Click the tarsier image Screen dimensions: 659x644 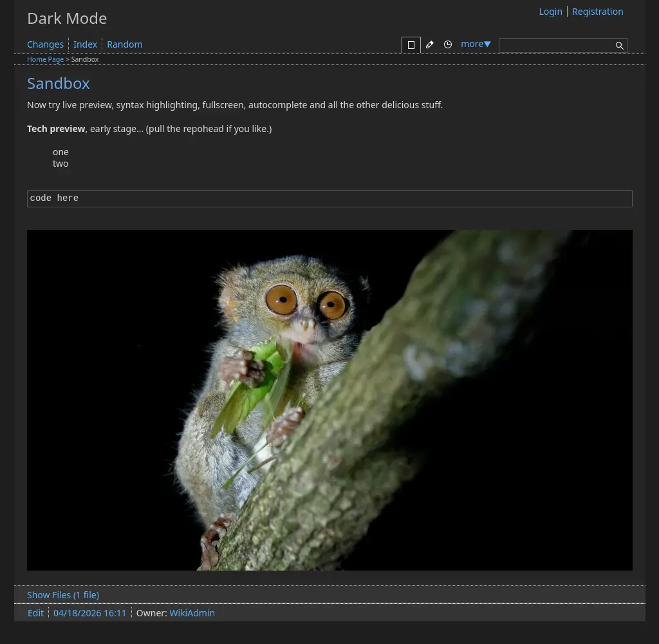[x=329, y=400]
